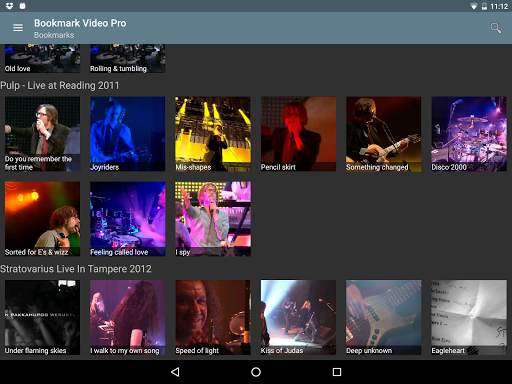The height and width of the screenshot is (384, 512).
Task: Select the 'Pencil skirt' bookmark
Action: tap(298, 134)
